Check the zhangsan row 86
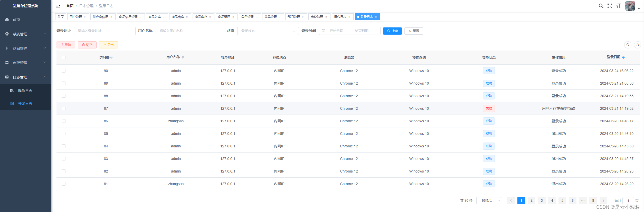This screenshot has height=212, width=644. [64, 121]
